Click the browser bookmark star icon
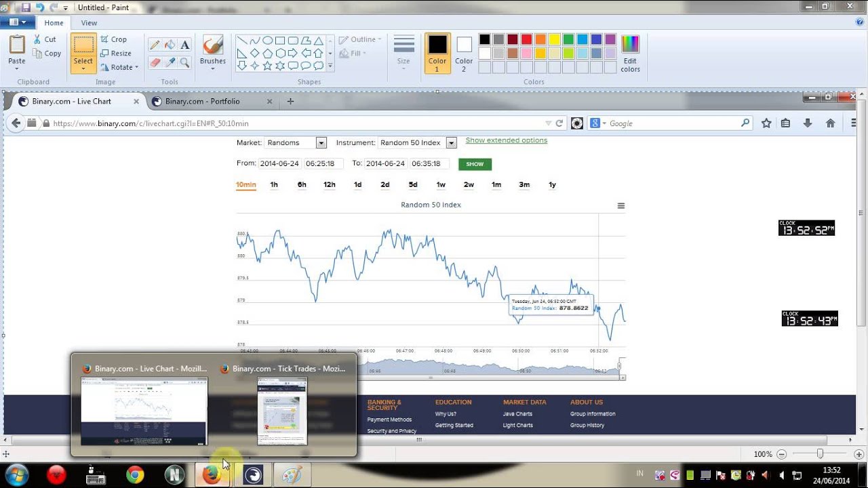 click(766, 123)
